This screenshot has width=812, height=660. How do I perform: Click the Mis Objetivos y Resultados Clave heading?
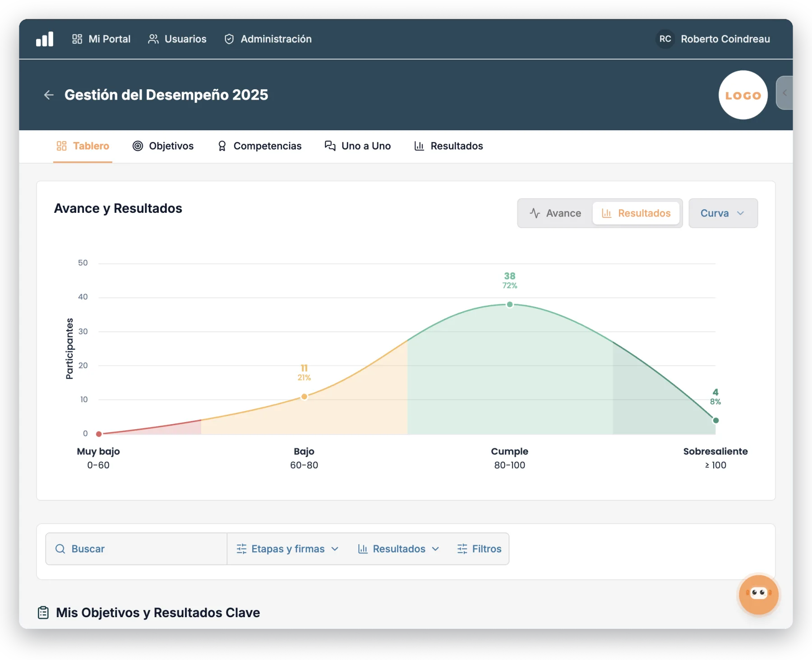[x=158, y=613]
